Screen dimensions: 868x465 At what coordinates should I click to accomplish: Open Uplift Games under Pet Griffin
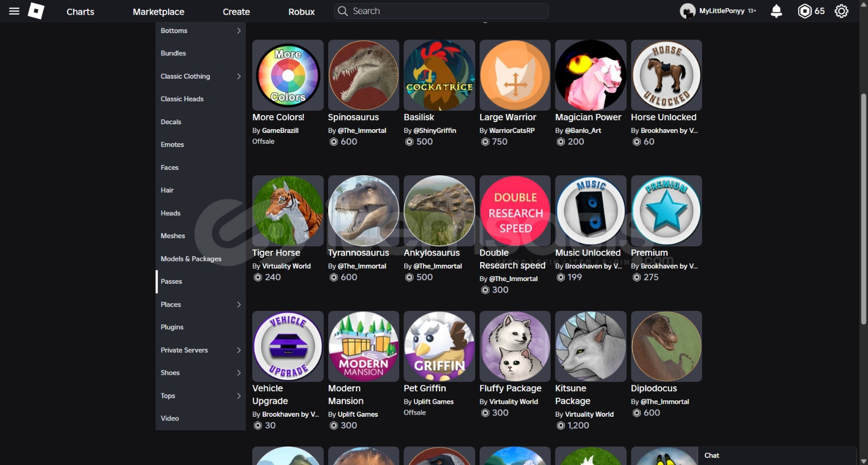pyautogui.click(x=433, y=402)
